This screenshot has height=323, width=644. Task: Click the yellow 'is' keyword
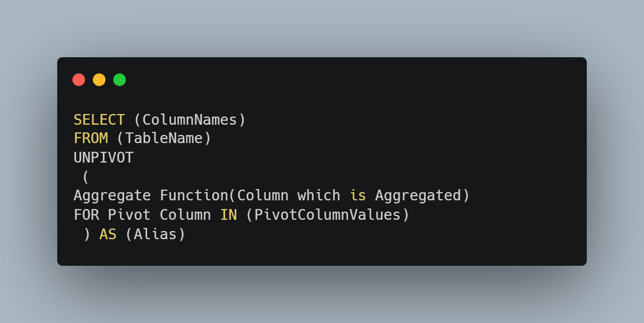(358, 196)
